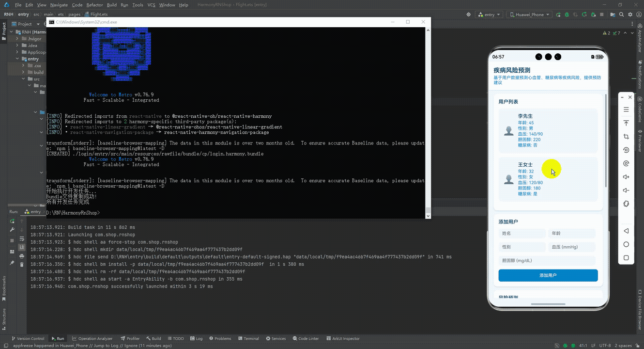Open the entry run configuration dropdown
644x349 pixels.
489,15
